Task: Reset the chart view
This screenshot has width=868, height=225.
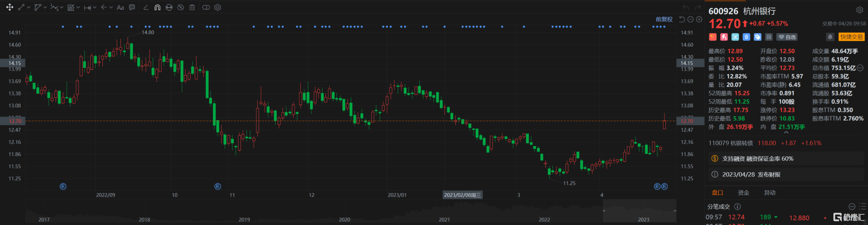Action: [x=682, y=19]
